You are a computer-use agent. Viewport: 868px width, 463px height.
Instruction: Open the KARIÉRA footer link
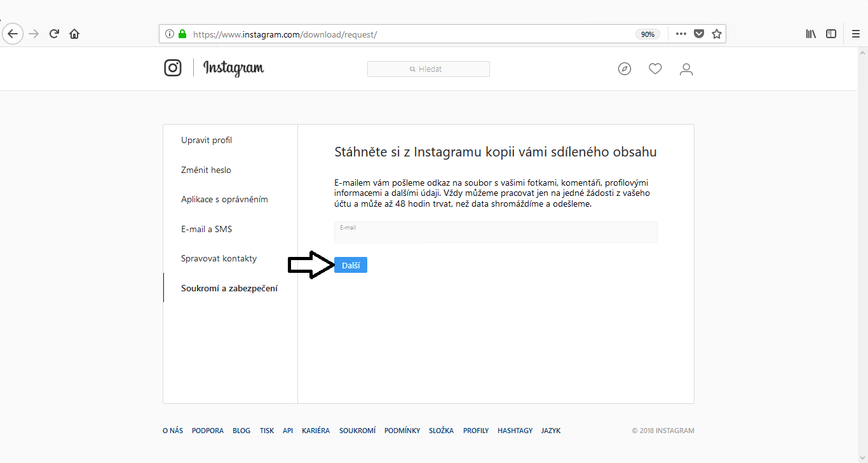tap(316, 431)
